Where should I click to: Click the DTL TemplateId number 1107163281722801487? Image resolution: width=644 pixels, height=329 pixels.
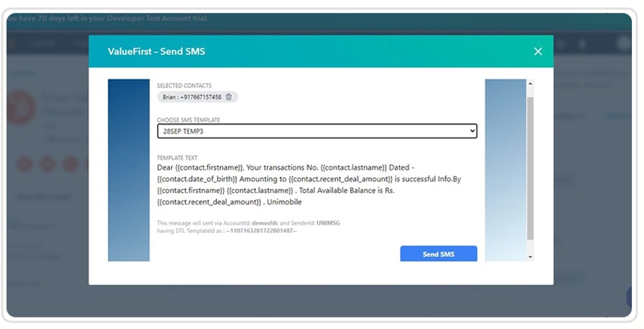[x=262, y=231]
